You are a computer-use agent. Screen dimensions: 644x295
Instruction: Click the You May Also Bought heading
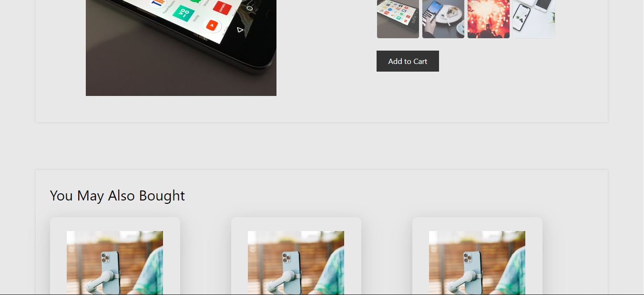pyautogui.click(x=117, y=196)
